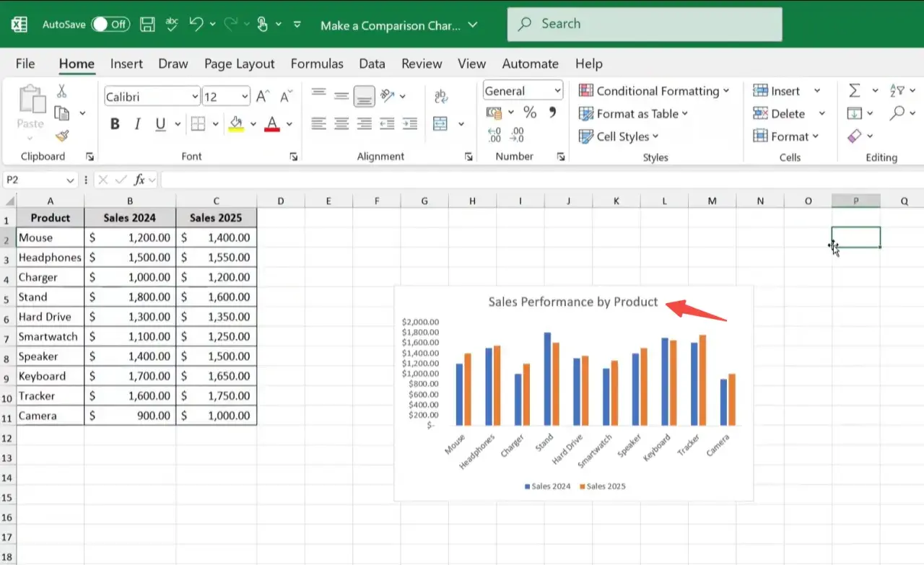Click the Increase Decimal icon
This screenshot has width=924, height=565.
click(x=494, y=135)
